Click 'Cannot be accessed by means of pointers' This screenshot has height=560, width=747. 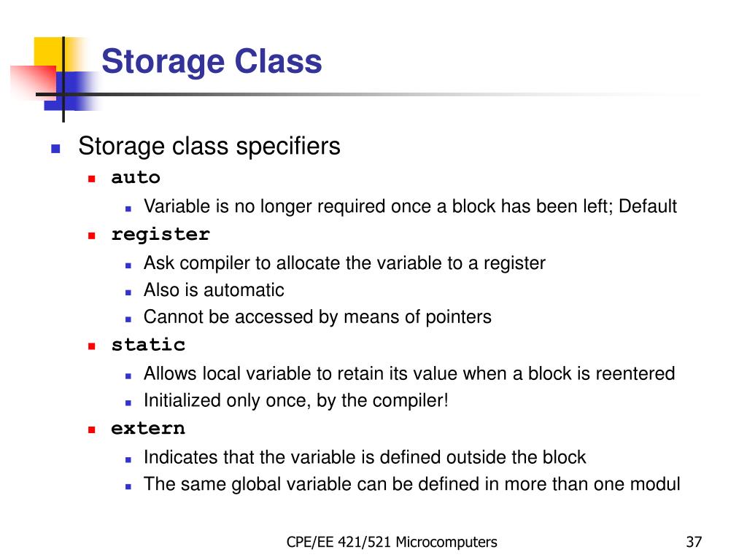(x=317, y=317)
